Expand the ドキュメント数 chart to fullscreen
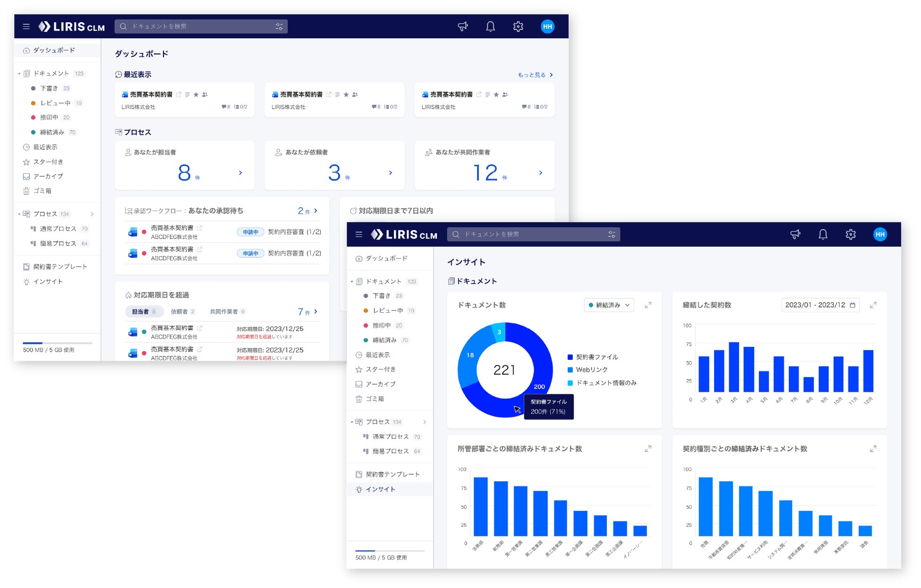This screenshot has width=921, height=588. [648, 305]
